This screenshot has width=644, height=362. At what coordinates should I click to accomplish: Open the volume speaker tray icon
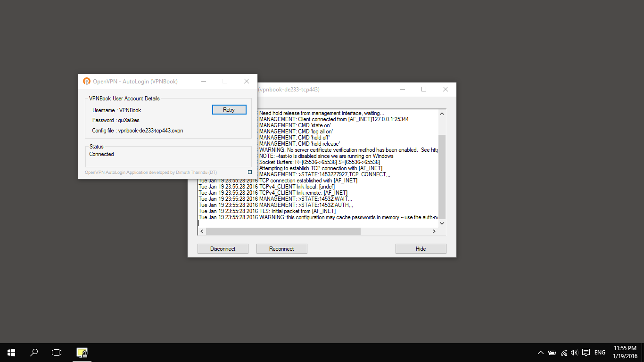point(574,353)
